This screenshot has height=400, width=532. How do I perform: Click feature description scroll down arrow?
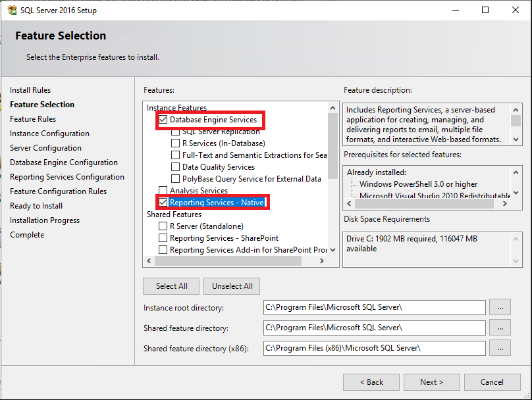[x=516, y=139]
